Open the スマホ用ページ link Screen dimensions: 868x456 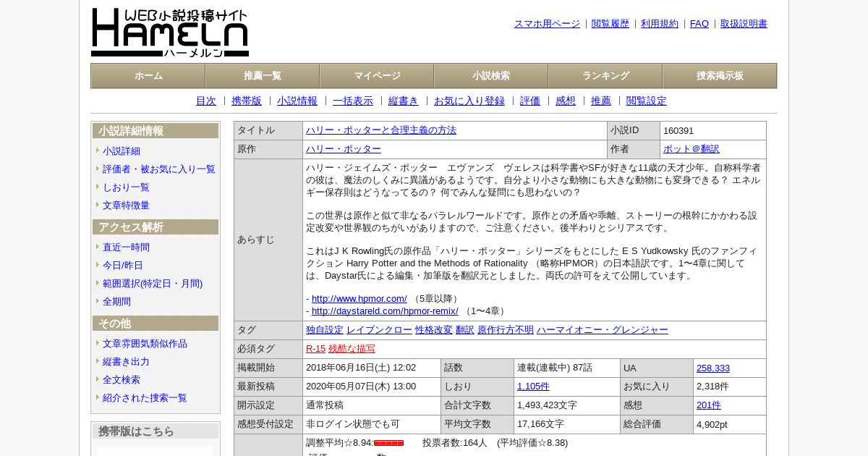click(547, 24)
